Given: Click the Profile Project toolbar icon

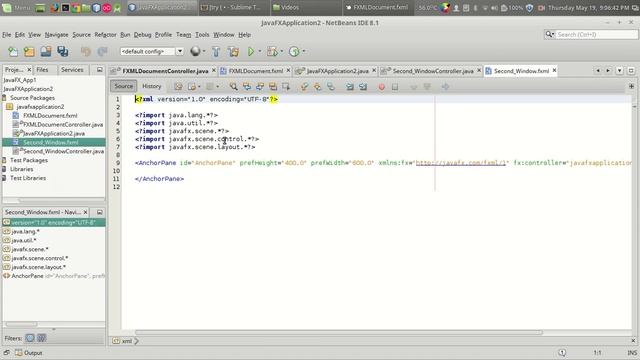Looking at the screenshot, I should tap(294, 51).
